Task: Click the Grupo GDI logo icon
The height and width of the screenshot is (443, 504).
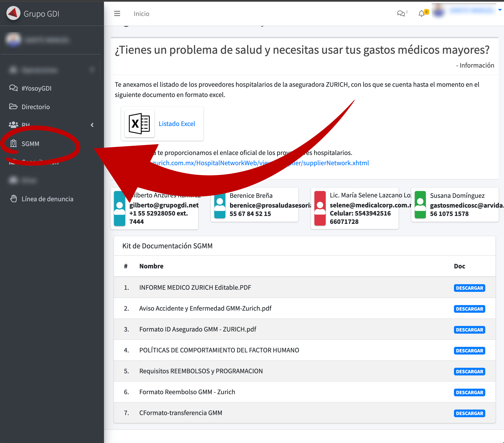Action: pyautogui.click(x=13, y=13)
